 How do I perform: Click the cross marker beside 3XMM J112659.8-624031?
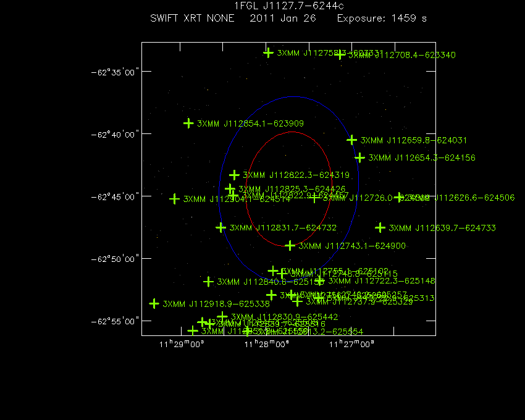tap(351, 140)
